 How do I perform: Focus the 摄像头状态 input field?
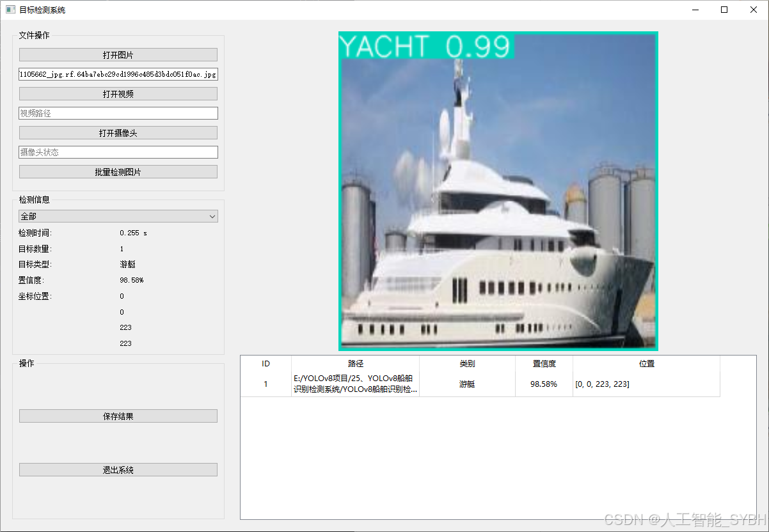[x=118, y=152]
